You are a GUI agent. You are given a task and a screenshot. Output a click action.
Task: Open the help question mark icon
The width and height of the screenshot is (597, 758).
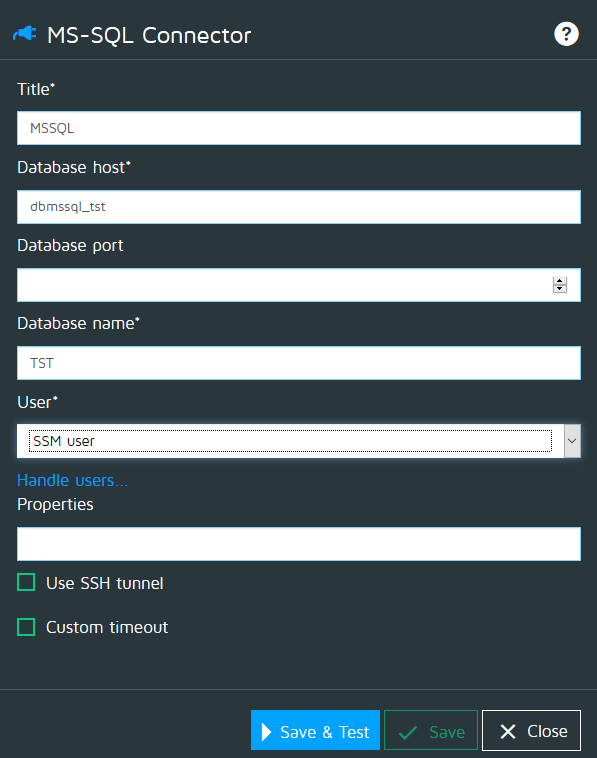(x=566, y=34)
